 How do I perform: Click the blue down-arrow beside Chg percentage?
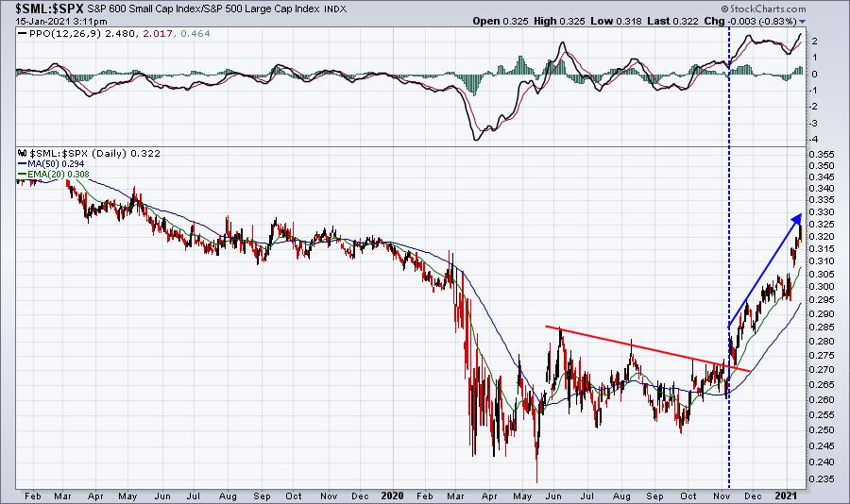click(803, 21)
